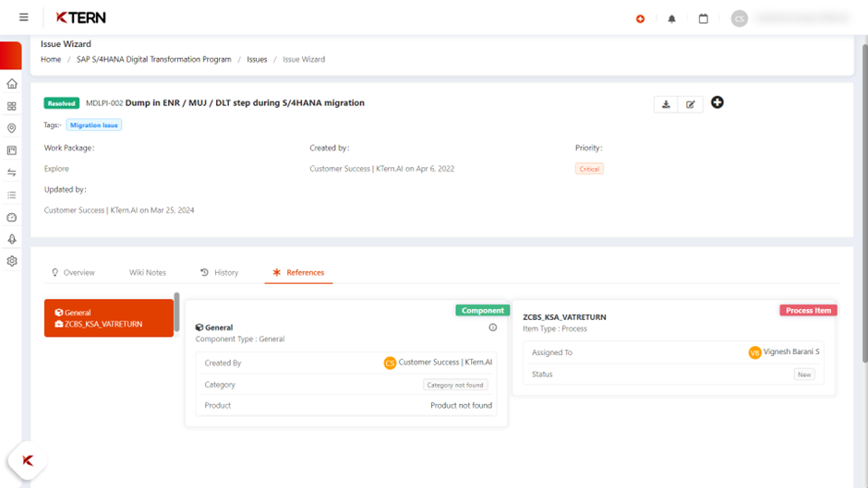
Task: Open SAP S/4HANA Digital Transformation Program breadcrumb
Action: [x=154, y=59]
